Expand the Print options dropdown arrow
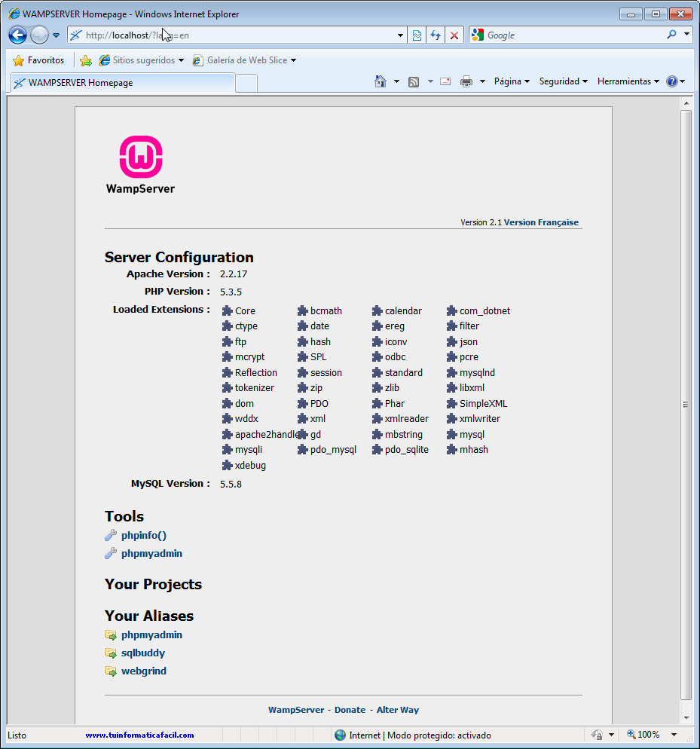The image size is (700, 749). point(482,81)
